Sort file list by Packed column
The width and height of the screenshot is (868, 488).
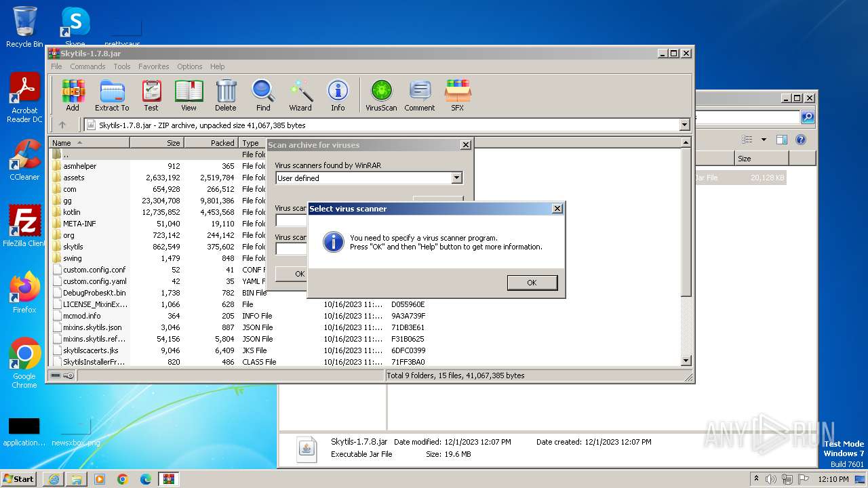211,143
